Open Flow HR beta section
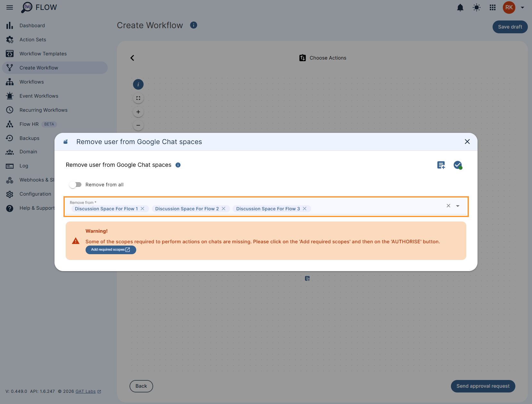 pyautogui.click(x=54, y=124)
